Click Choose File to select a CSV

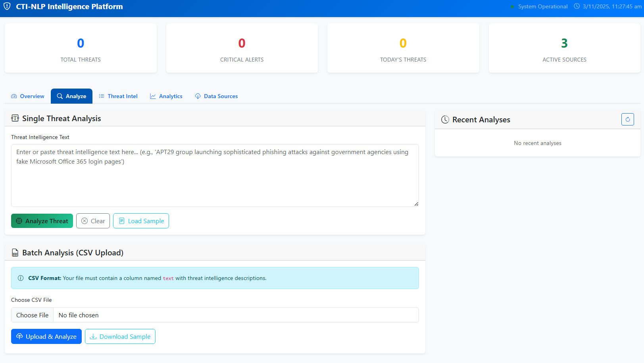pyautogui.click(x=32, y=315)
